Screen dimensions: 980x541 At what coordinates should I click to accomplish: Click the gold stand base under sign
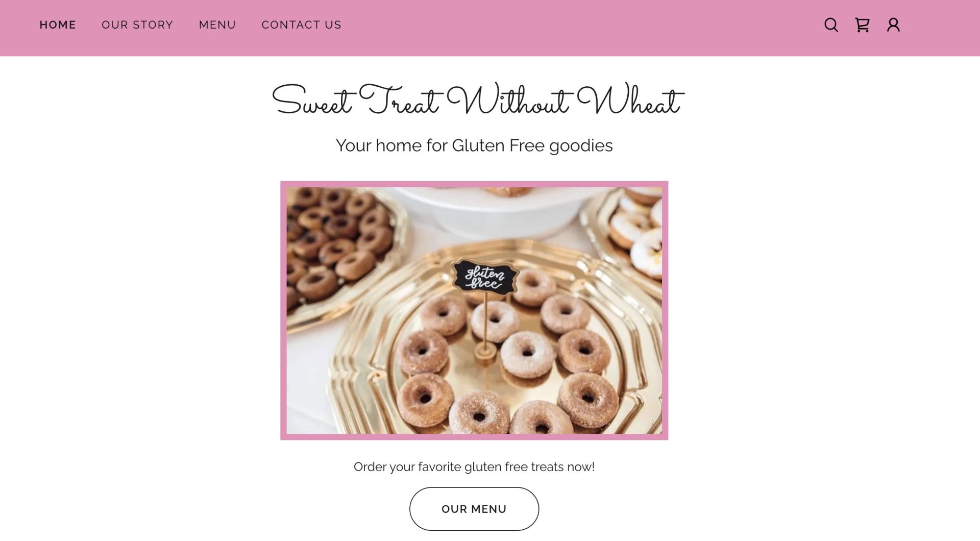point(485,352)
